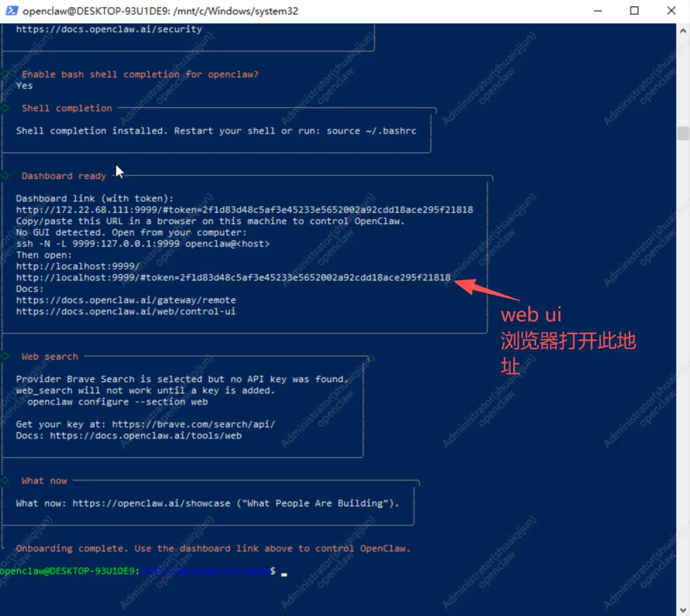
Task: Click the docs gateway/remote link
Action: pos(126,300)
